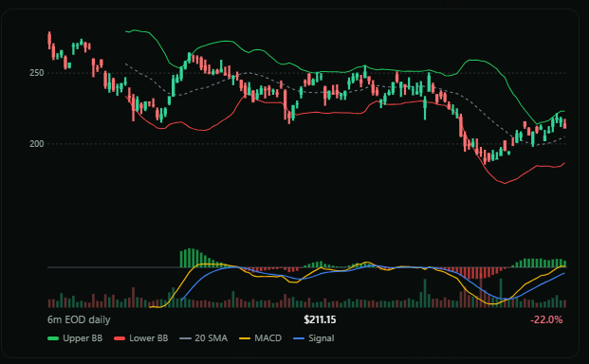Select the 200 price axis label
Viewport: 590px width, 364px height.
click(x=36, y=144)
